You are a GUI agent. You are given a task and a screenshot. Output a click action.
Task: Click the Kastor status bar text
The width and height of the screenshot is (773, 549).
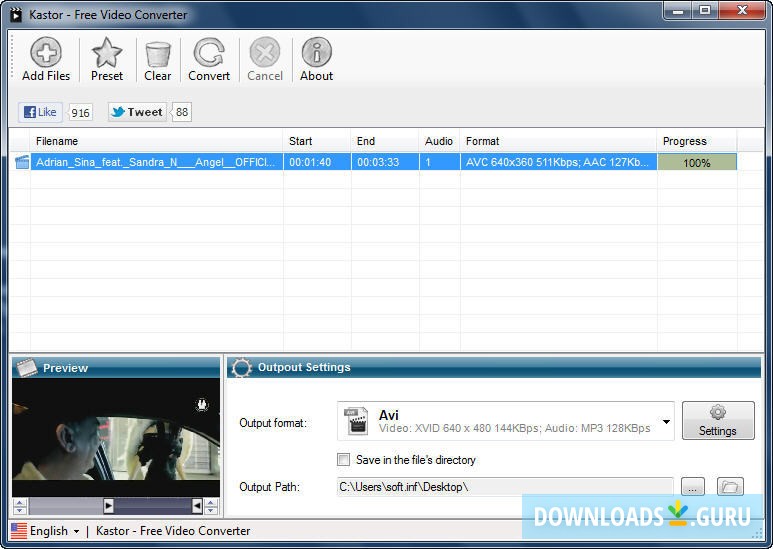pyautogui.click(x=173, y=531)
